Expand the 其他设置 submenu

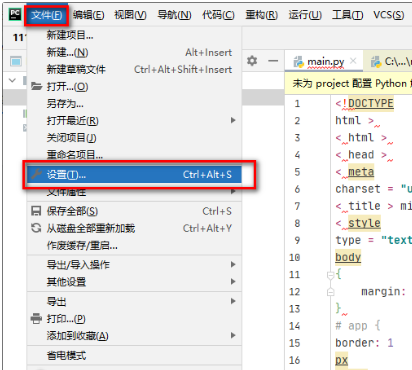pos(134,282)
